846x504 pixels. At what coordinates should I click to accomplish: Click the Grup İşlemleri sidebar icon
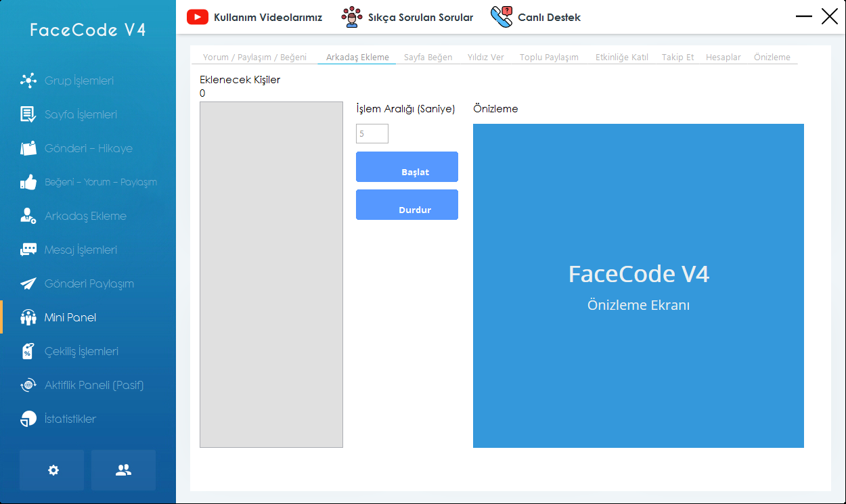28,81
